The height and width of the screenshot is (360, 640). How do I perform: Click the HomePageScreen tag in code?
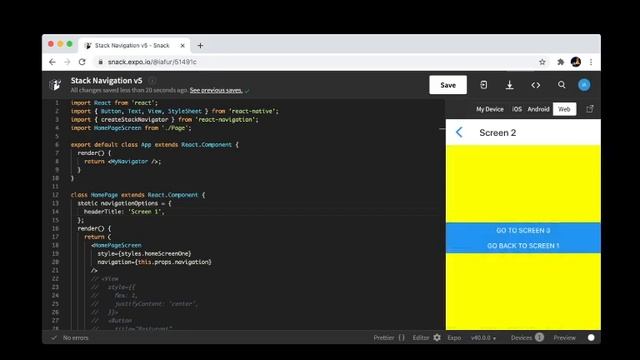pos(116,245)
